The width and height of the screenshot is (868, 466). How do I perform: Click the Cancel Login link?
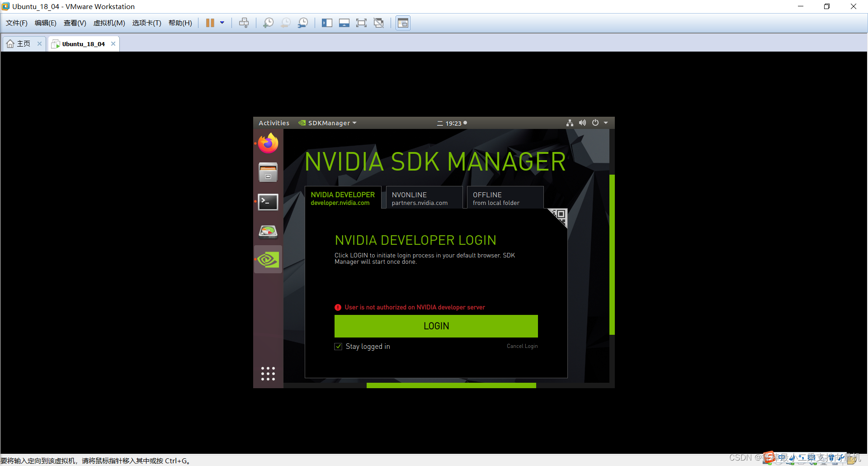(522, 346)
